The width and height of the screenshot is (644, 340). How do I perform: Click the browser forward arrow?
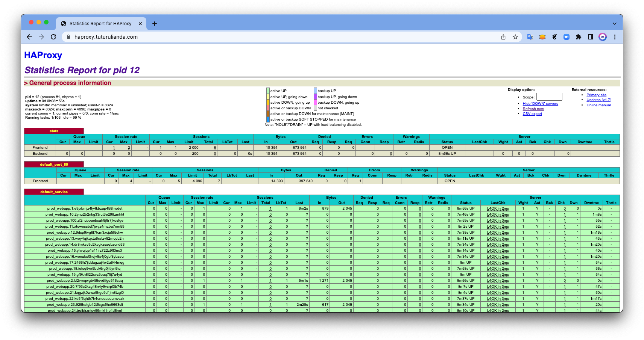[x=41, y=37]
